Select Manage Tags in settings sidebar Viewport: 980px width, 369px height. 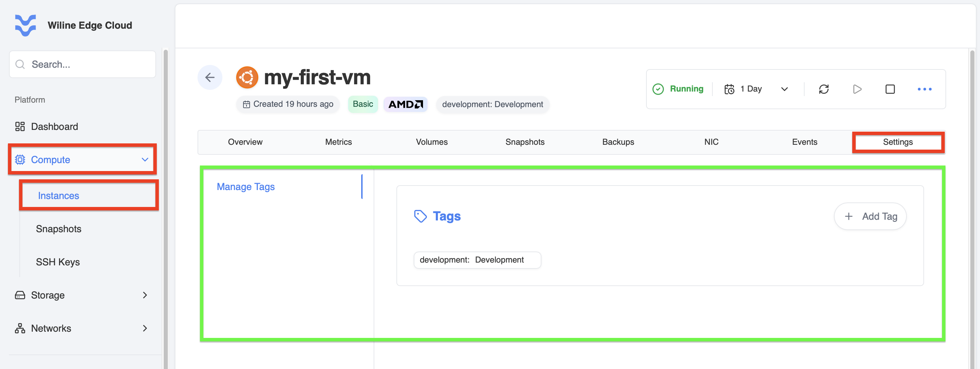246,187
